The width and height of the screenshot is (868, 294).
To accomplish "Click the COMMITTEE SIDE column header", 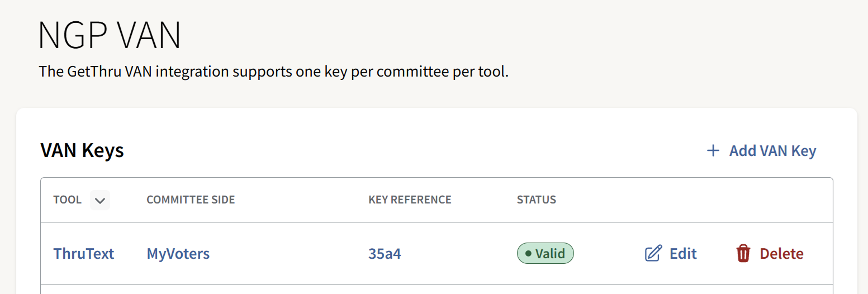I will [191, 200].
